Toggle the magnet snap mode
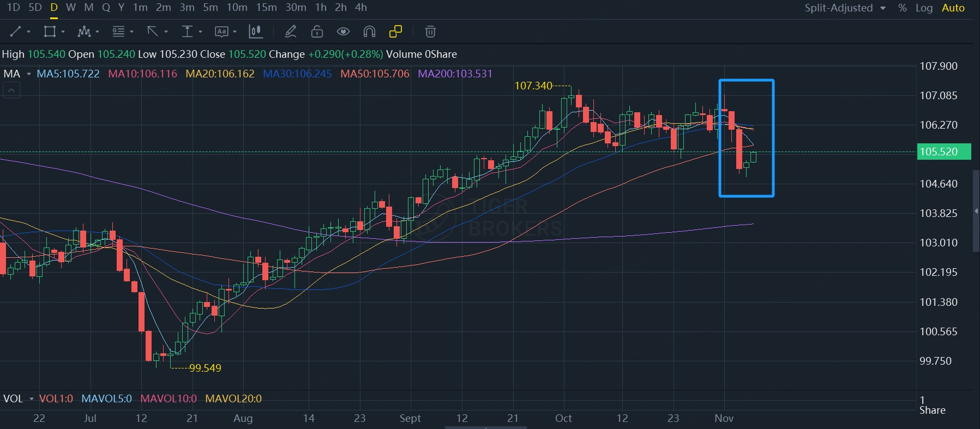The height and width of the screenshot is (429, 980). coord(369,32)
